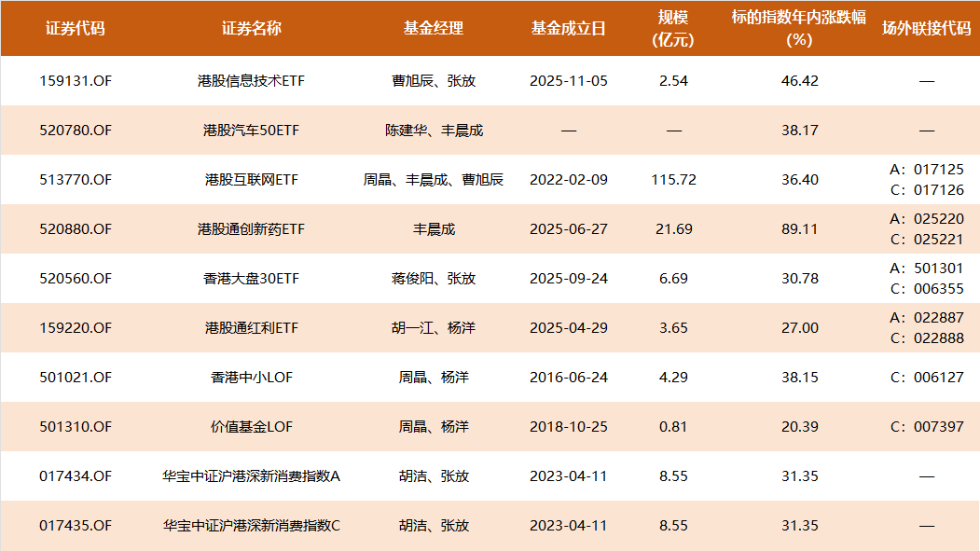Click the date 2025-11-05

[x=569, y=81]
